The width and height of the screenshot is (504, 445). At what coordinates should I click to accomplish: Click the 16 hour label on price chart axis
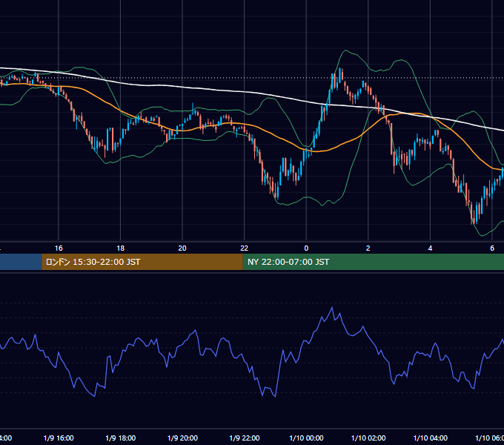coord(59,248)
